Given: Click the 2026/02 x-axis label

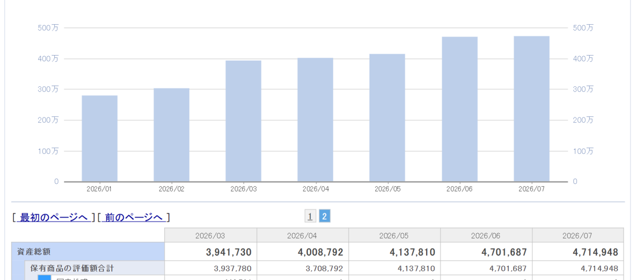Looking at the screenshot, I should click(172, 189).
